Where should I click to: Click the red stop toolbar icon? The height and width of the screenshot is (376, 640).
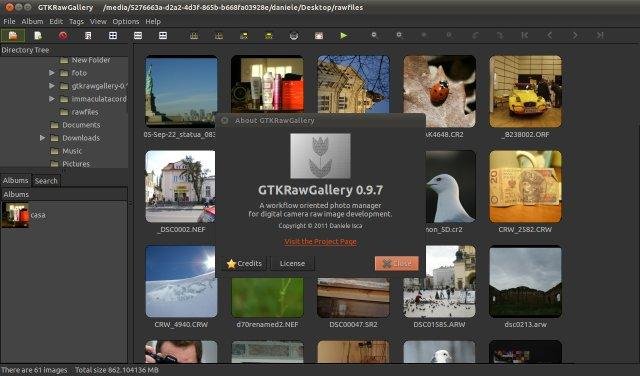(63, 36)
